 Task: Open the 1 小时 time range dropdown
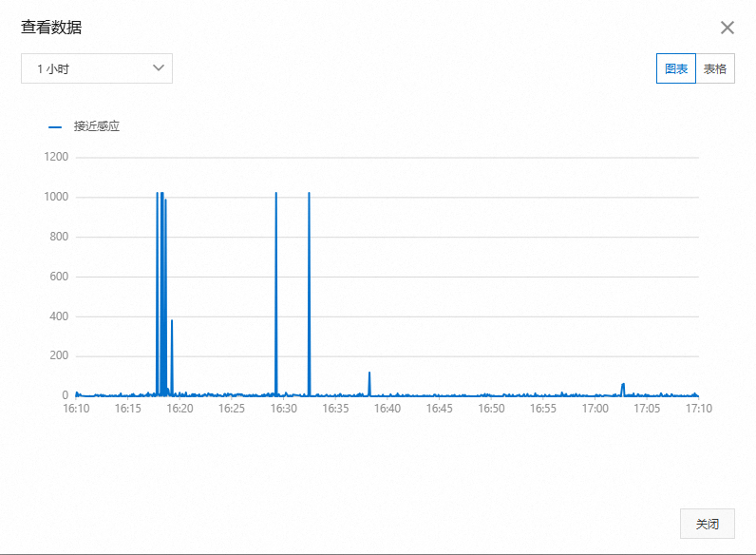[97, 68]
